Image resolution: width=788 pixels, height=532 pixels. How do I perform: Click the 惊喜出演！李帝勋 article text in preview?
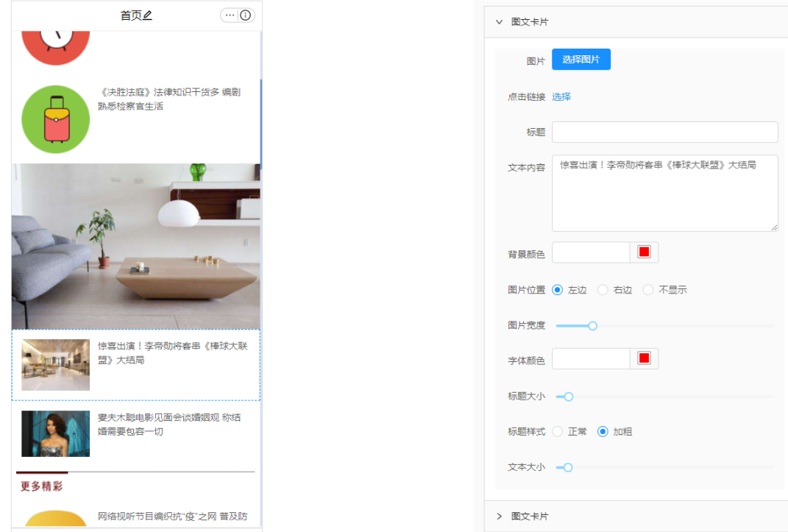coord(172,352)
